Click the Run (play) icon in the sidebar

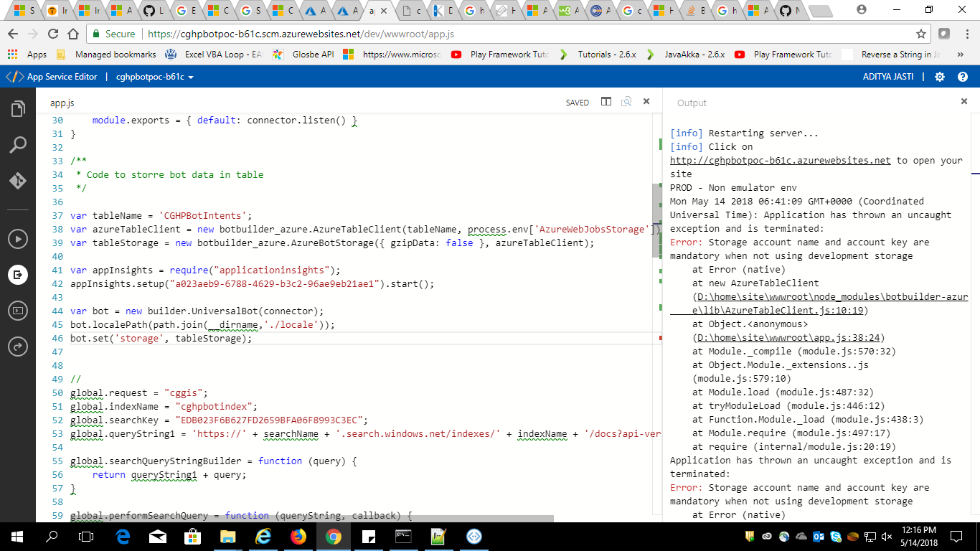point(17,239)
